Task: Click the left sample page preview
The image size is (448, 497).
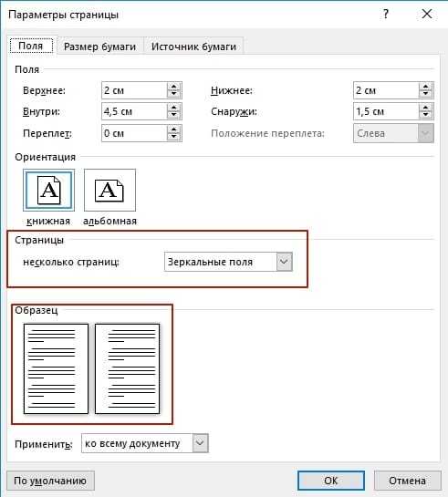Action: pyautogui.click(x=56, y=368)
